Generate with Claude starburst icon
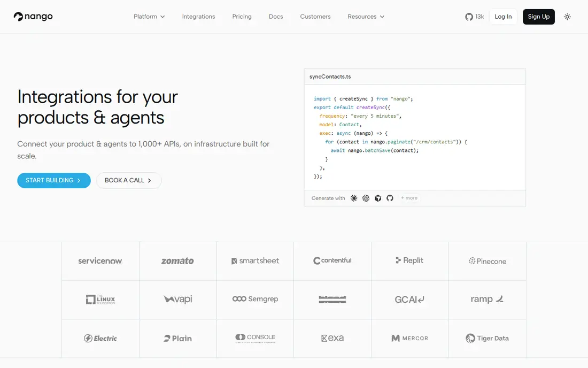This screenshot has width=588, height=368. (x=354, y=198)
